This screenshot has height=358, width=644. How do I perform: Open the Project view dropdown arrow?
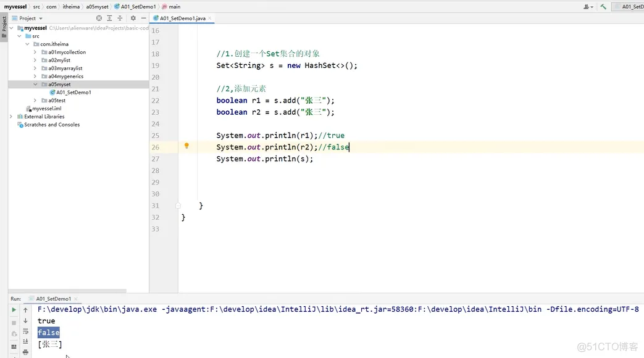point(40,19)
